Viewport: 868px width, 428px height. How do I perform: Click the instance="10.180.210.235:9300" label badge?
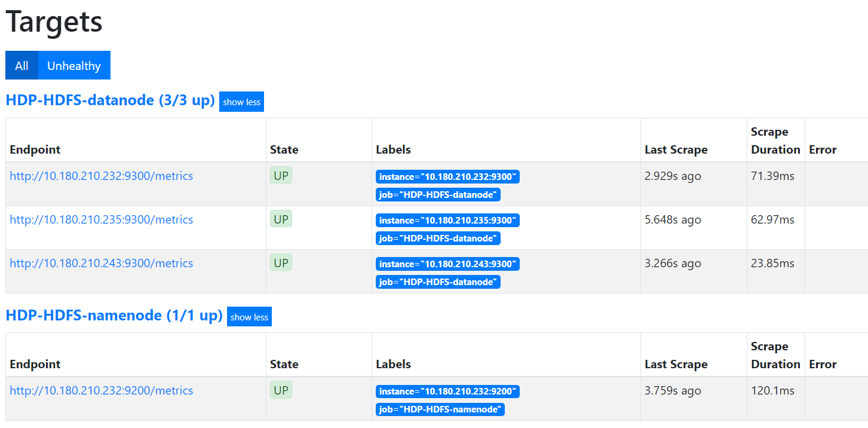point(447,220)
